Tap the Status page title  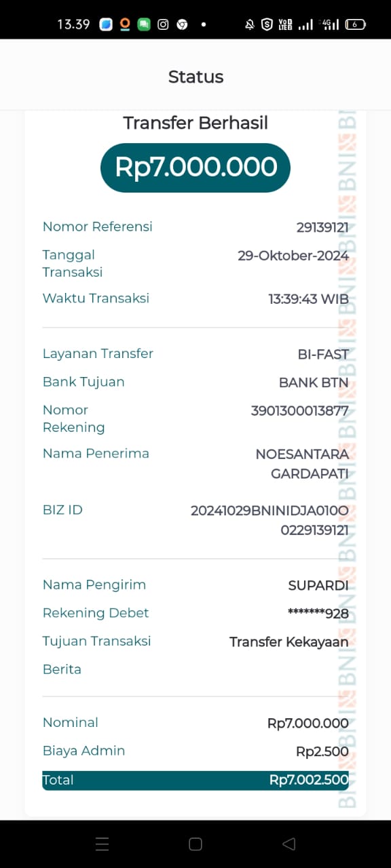(x=195, y=77)
